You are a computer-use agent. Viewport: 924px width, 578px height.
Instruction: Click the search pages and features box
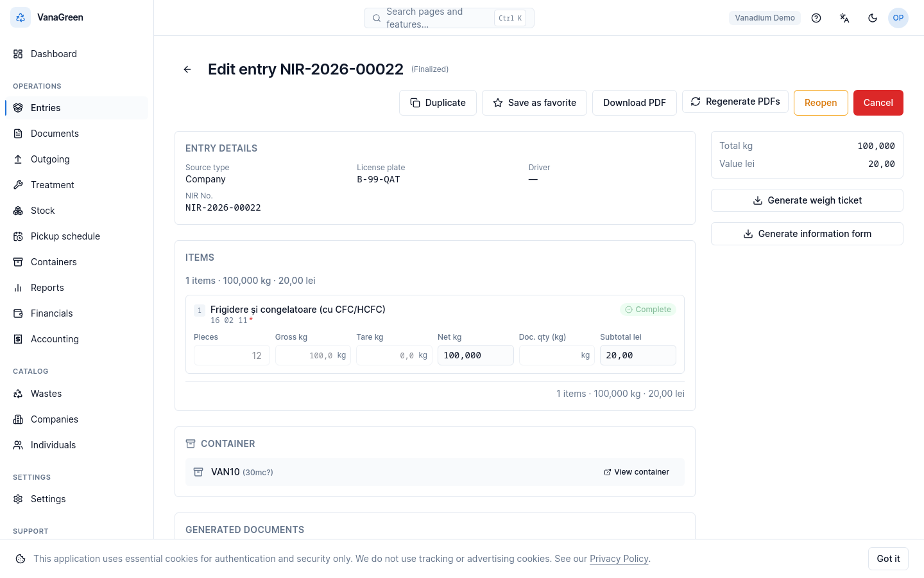[x=449, y=18]
